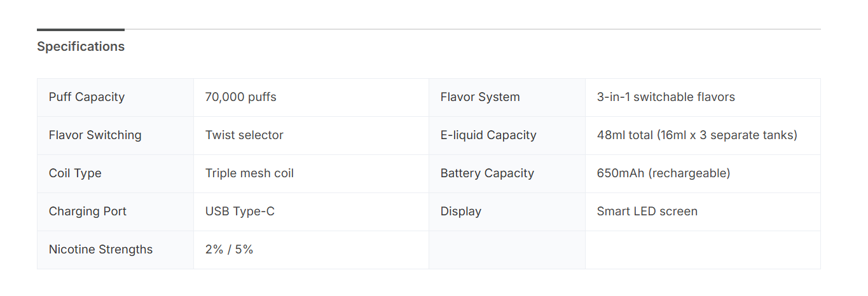This screenshot has height=296, width=868.
Task: Click the Coil Type label cell
Action: (x=75, y=173)
